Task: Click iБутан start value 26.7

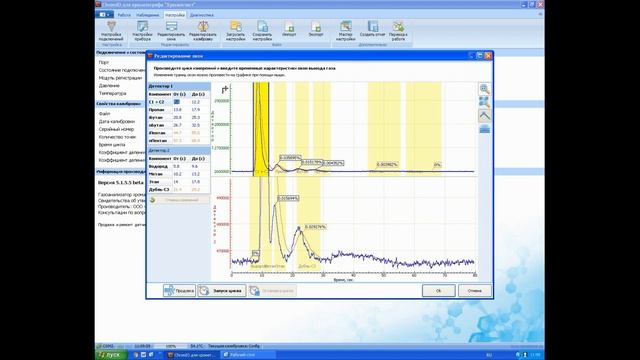Action: pyautogui.click(x=178, y=125)
